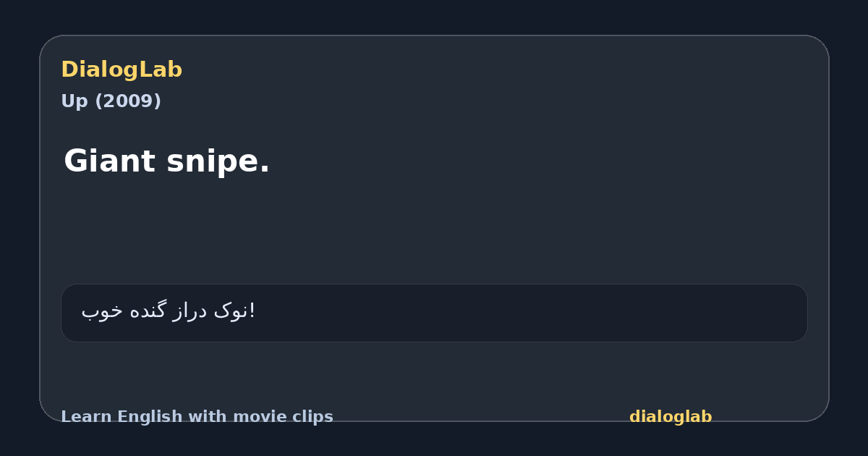
Task: Click the word "Learn" in the footer
Action: click(87, 417)
